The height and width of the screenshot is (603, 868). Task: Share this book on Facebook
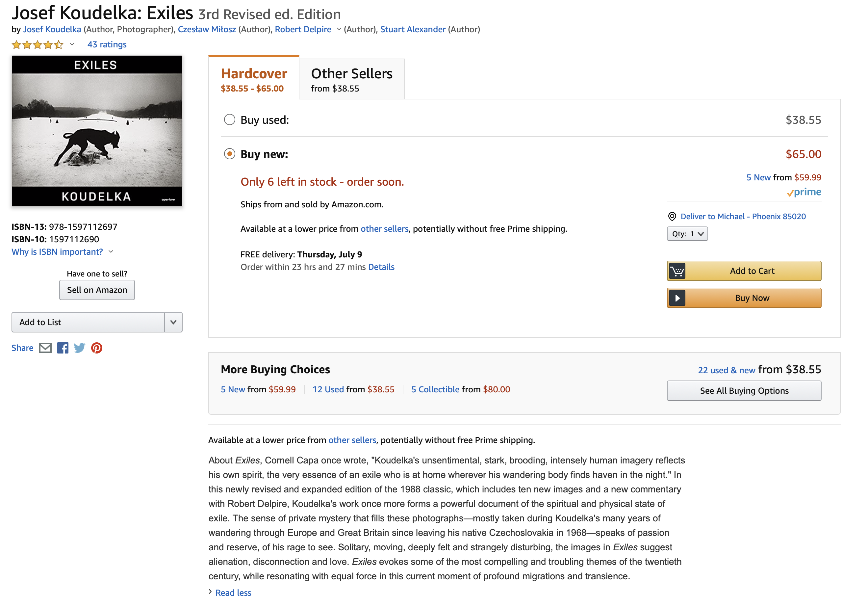click(x=63, y=348)
